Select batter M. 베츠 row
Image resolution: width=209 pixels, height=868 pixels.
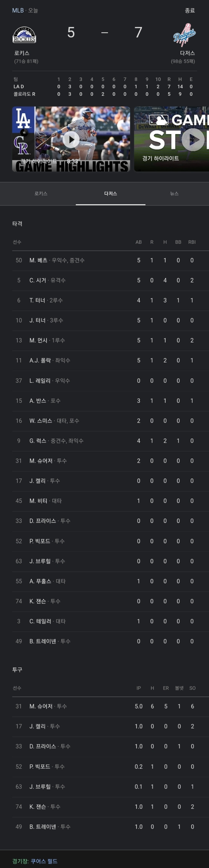104,260
